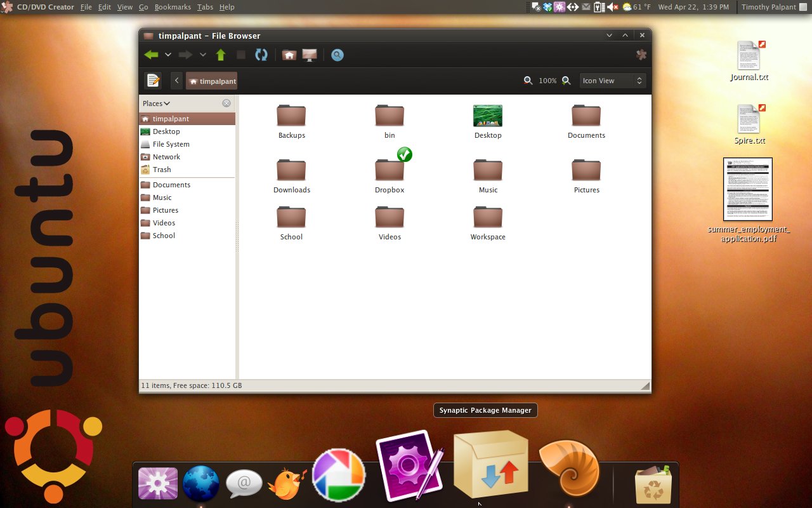The height and width of the screenshot is (508, 812).
Task: Open the Bookmarks menu
Action: [173, 7]
